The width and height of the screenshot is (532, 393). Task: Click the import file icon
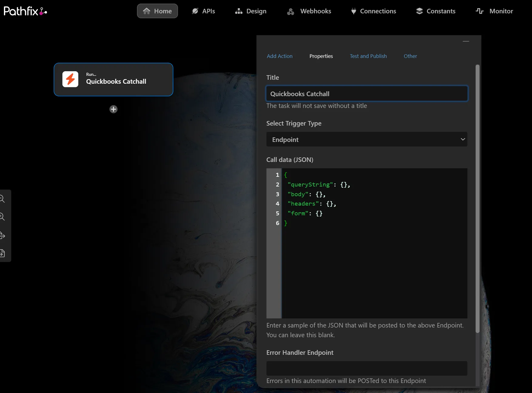(2, 253)
